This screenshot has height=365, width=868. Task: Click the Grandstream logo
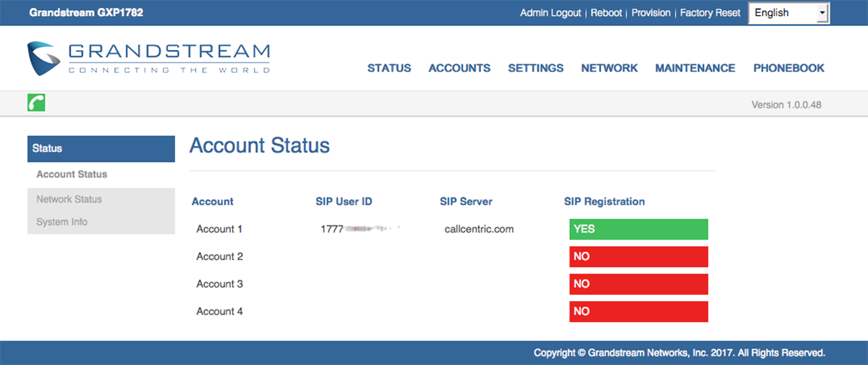(148, 58)
